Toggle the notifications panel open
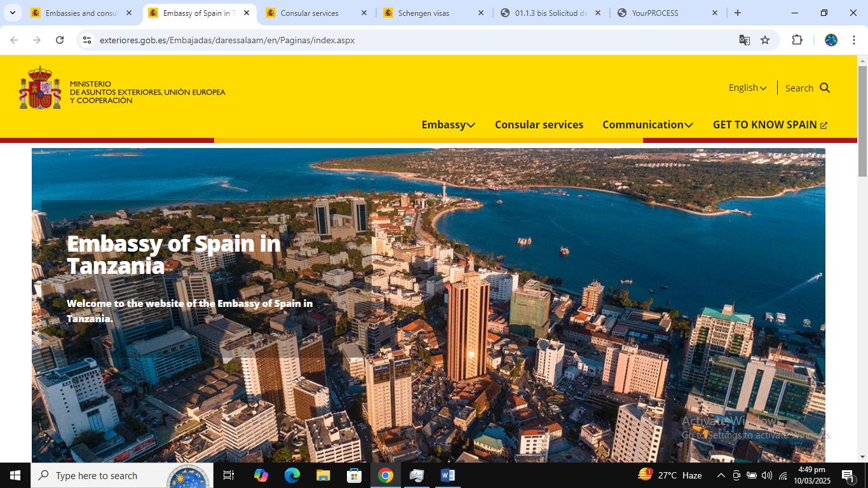The image size is (868, 488). (x=846, y=475)
